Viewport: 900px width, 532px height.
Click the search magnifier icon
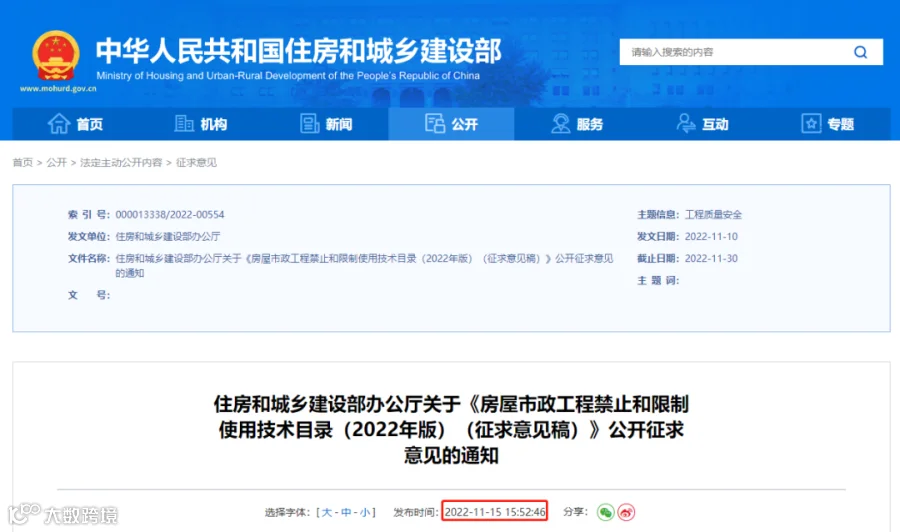(860, 52)
